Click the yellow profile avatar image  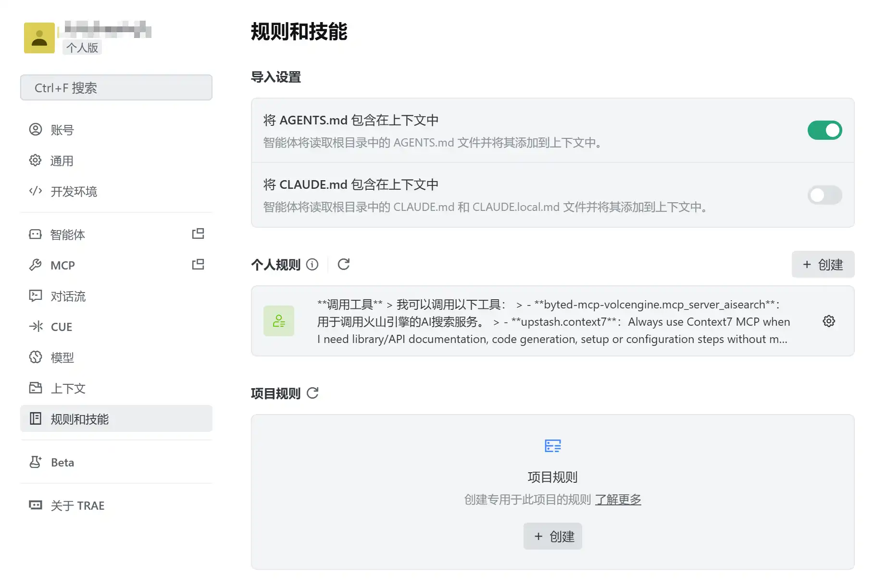coord(39,37)
